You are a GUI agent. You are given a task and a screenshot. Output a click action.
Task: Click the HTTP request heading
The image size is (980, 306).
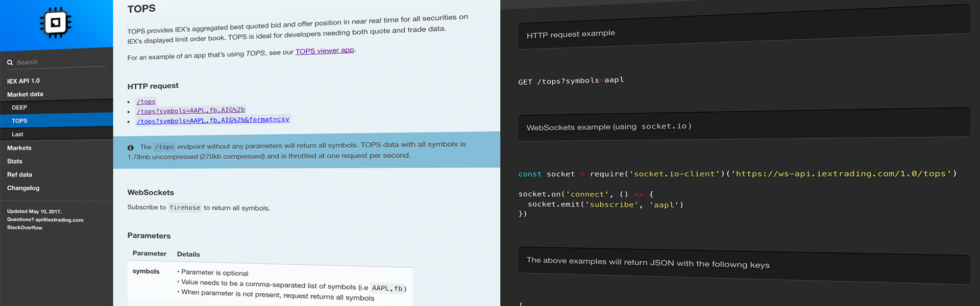153,86
